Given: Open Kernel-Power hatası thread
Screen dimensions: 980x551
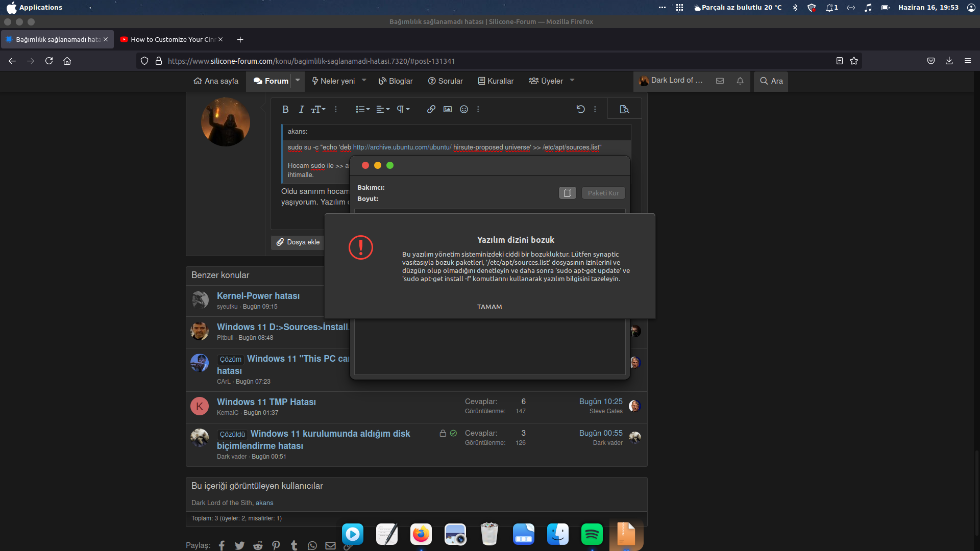Looking at the screenshot, I should click(x=258, y=296).
